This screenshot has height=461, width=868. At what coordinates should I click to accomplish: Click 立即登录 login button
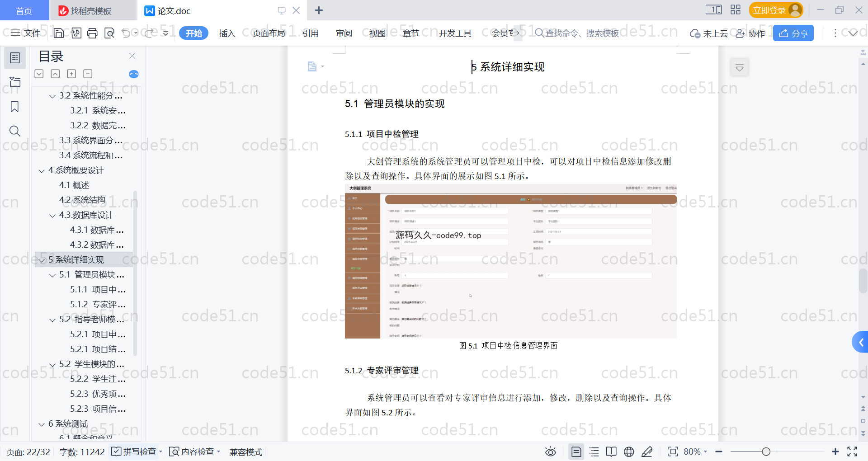coord(776,10)
